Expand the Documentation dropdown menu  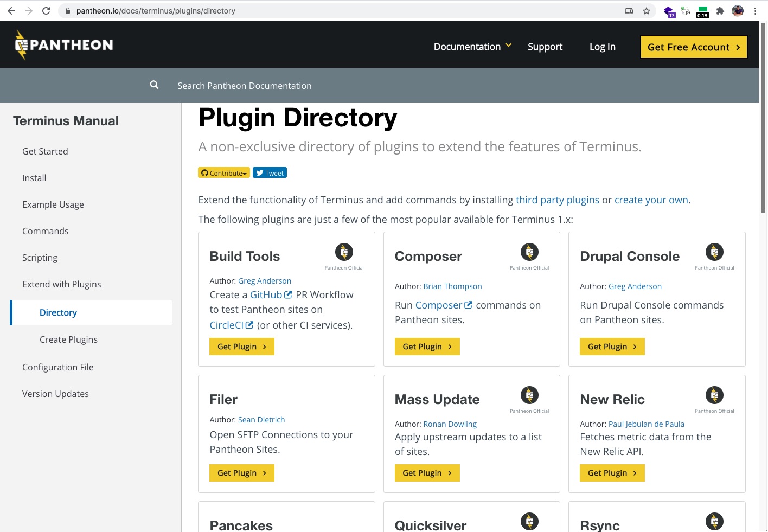pyautogui.click(x=472, y=47)
